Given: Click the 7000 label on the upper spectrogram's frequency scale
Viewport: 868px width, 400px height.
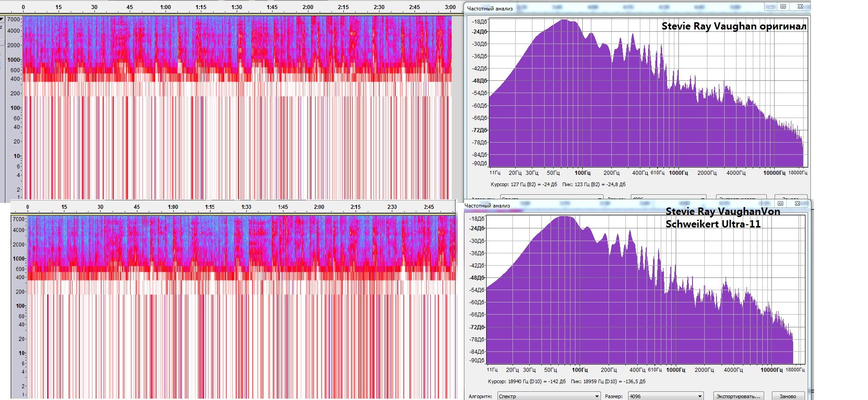Looking at the screenshot, I should 14,20.
